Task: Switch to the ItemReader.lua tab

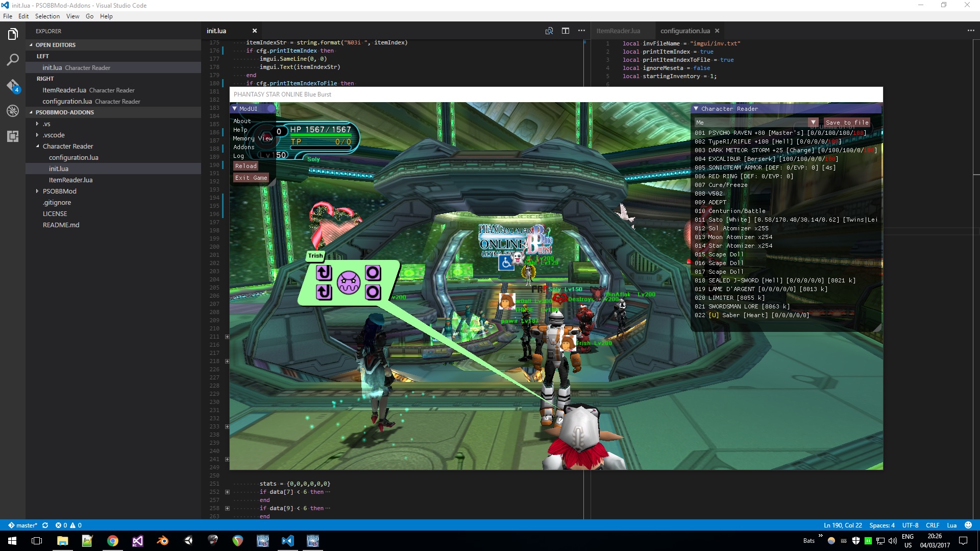Action: (618, 31)
